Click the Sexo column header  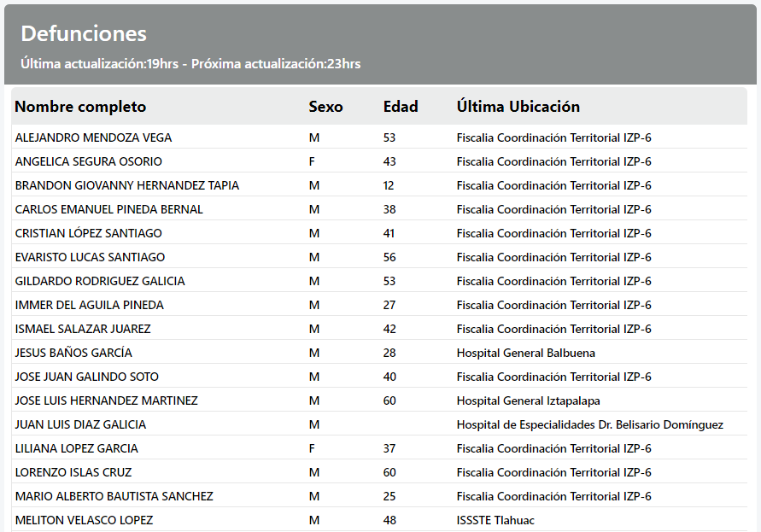click(x=325, y=107)
